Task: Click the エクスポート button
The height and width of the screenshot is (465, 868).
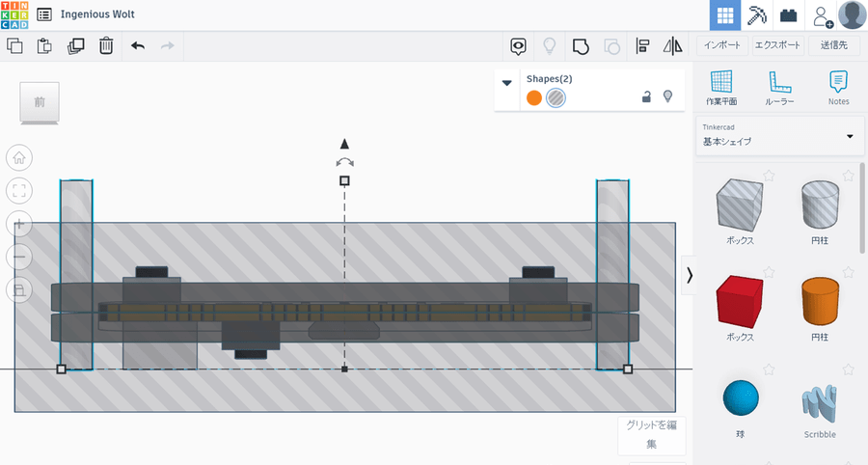Action: coord(777,45)
